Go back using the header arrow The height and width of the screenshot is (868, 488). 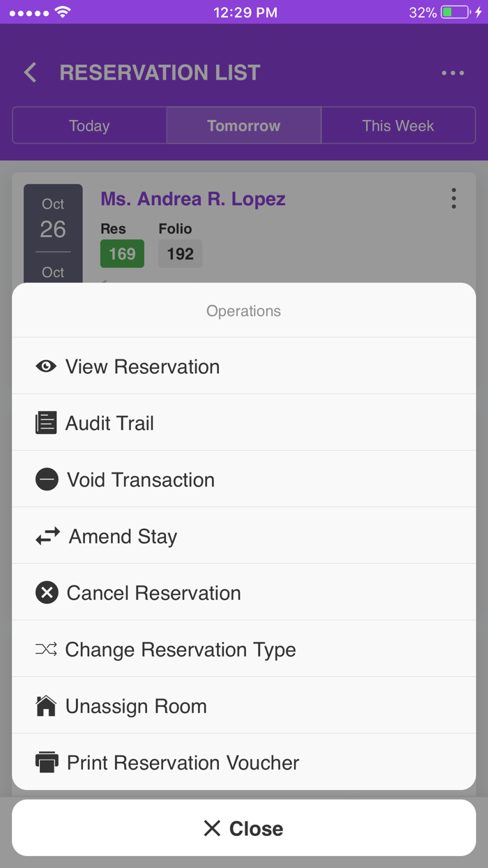coord(30,73)
